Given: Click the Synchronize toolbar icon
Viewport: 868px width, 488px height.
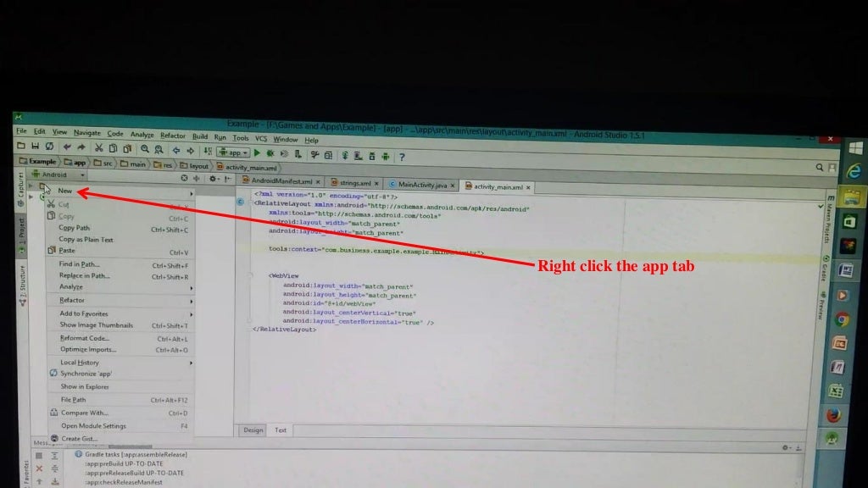Looking at the screenshot, I should [x=49, y=146].
